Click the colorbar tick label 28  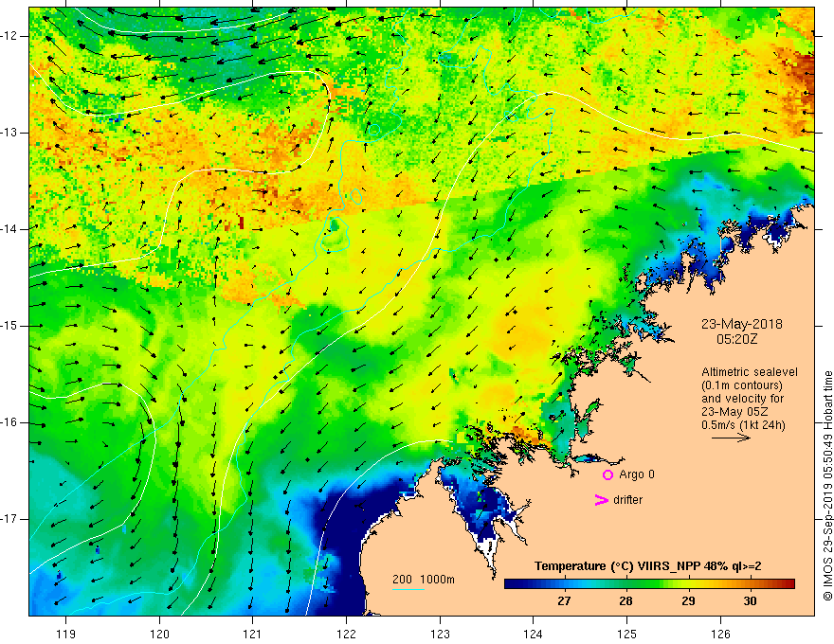pos(626,601)
